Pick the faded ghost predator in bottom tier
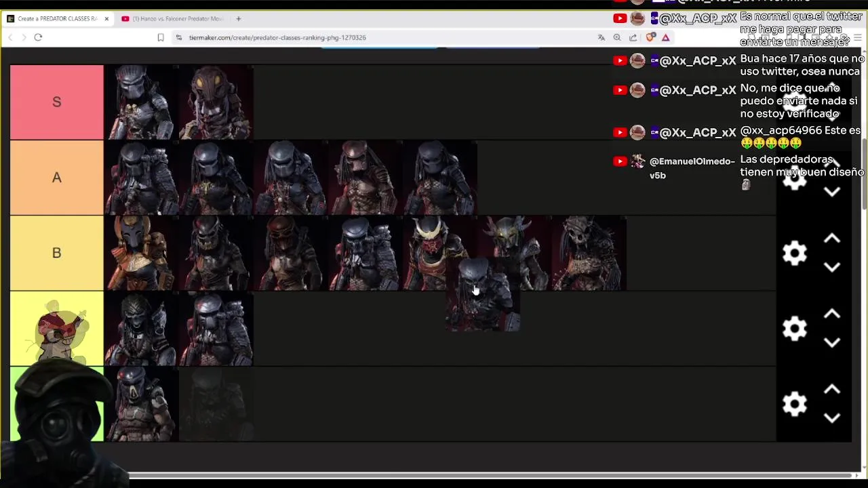This screenshot has width=868, height=488. (x=216, y=403)
